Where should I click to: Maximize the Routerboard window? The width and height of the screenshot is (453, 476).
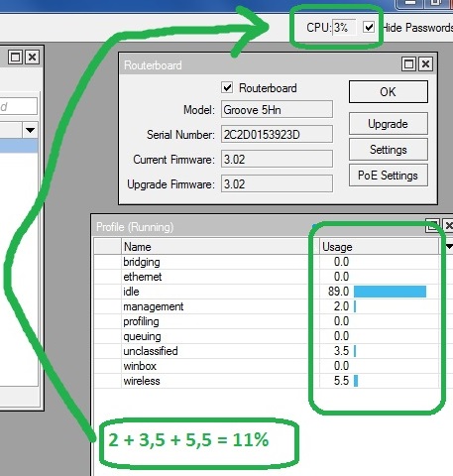[x=409, y=63]
